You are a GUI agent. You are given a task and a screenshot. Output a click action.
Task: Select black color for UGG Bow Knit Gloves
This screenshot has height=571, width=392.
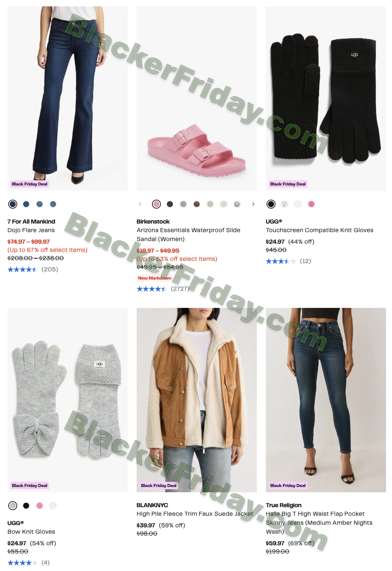(x=26, y=506)
